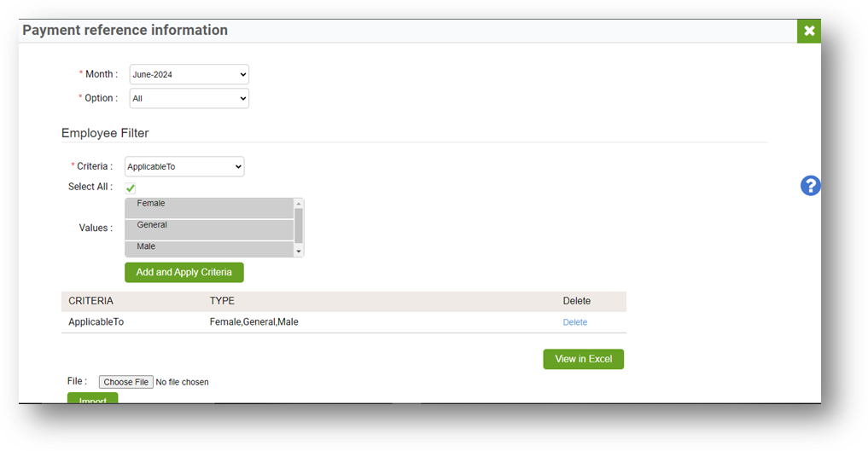Click the Import button
This screenshot has height=451, width=868.
point(92,398)
